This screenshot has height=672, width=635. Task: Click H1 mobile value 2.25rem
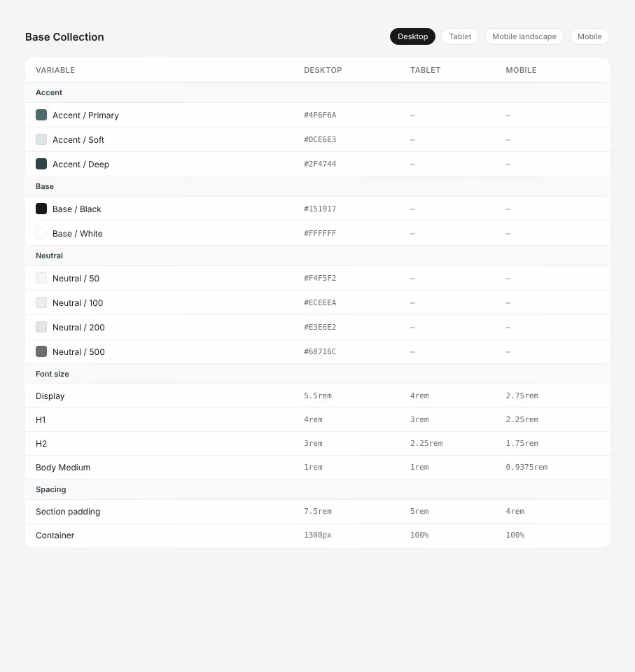tap(522, 419)
